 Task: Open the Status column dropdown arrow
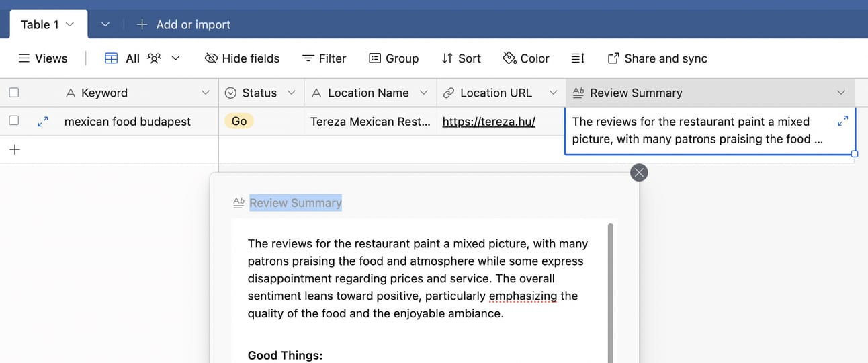(292, 93)
